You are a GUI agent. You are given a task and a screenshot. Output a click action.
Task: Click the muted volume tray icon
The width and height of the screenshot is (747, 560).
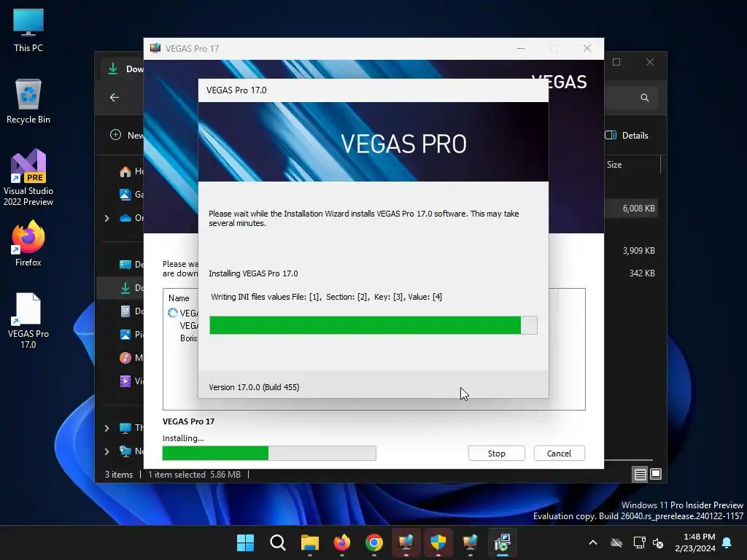coord(658,542)
